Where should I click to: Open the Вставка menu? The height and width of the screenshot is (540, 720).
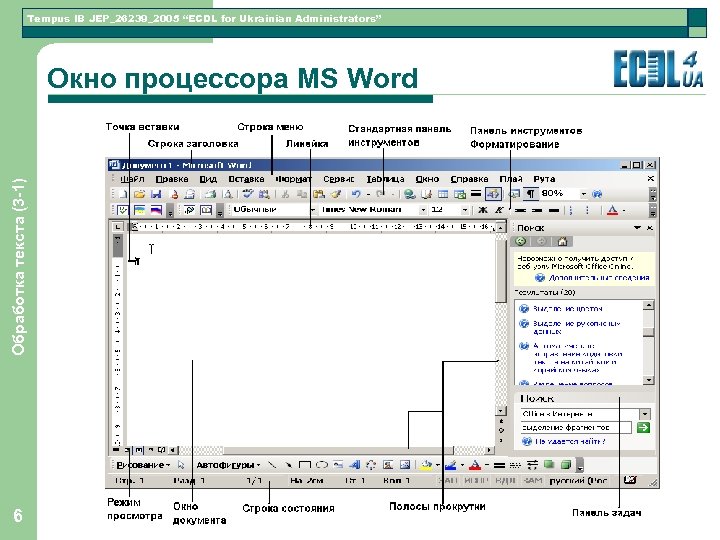click(x=247, y=179)
